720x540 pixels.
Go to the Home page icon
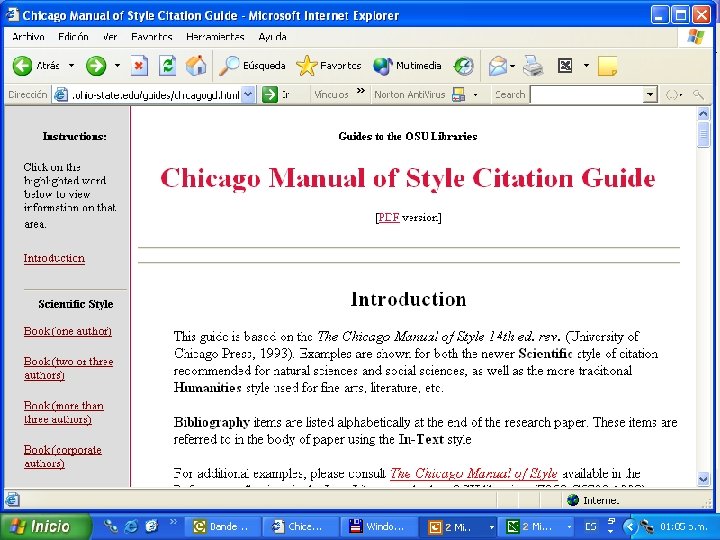(196, 66)
